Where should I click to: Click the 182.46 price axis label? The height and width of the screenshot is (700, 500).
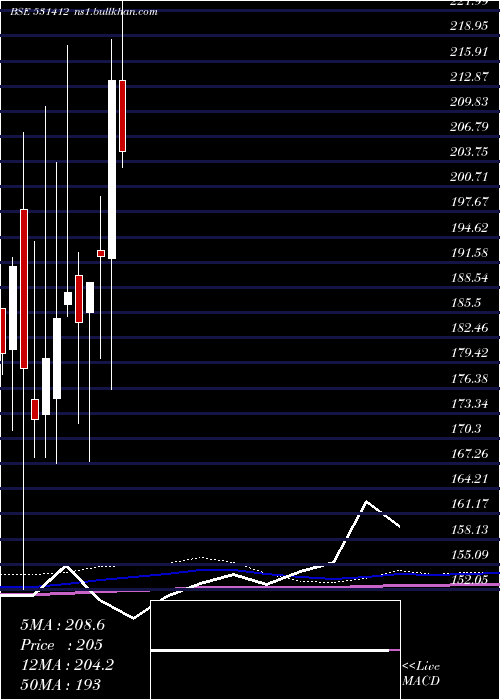tap(469, 328)
